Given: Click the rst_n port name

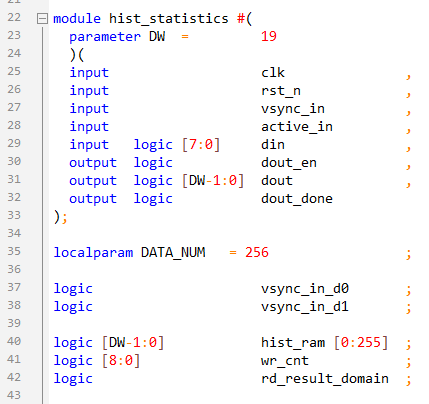Looking at the screenshot, I should 281,91.
